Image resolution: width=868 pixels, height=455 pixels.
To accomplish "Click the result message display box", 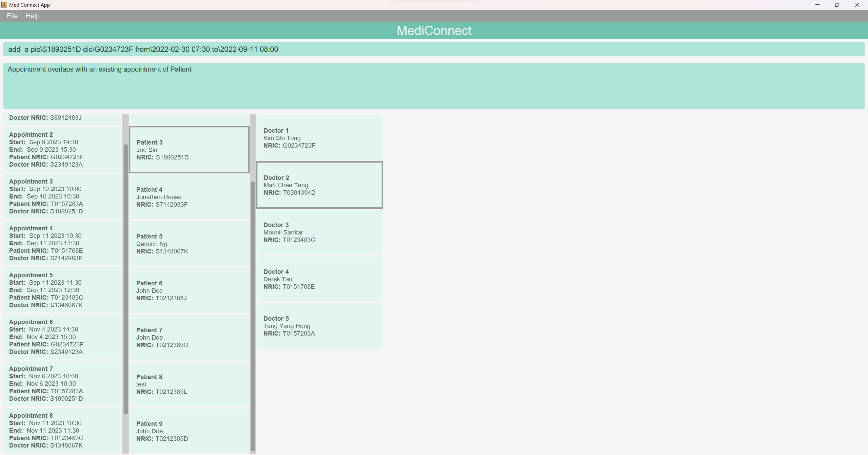I will [433, 86].
